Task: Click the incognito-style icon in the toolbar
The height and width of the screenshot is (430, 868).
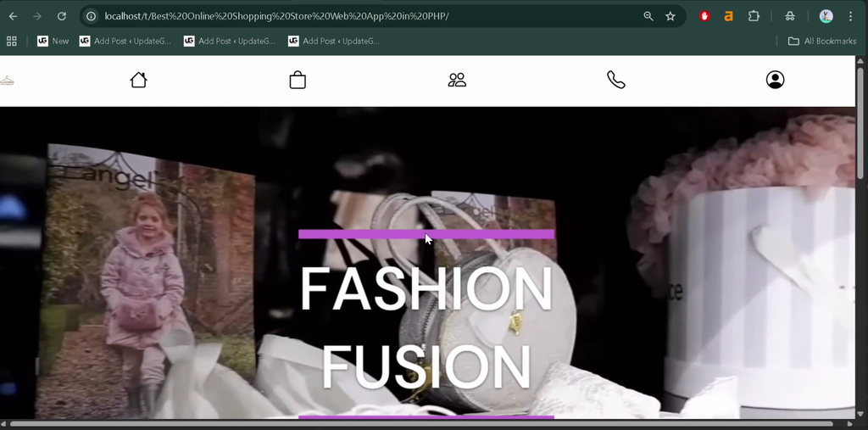Action: (x=790, y=16)
